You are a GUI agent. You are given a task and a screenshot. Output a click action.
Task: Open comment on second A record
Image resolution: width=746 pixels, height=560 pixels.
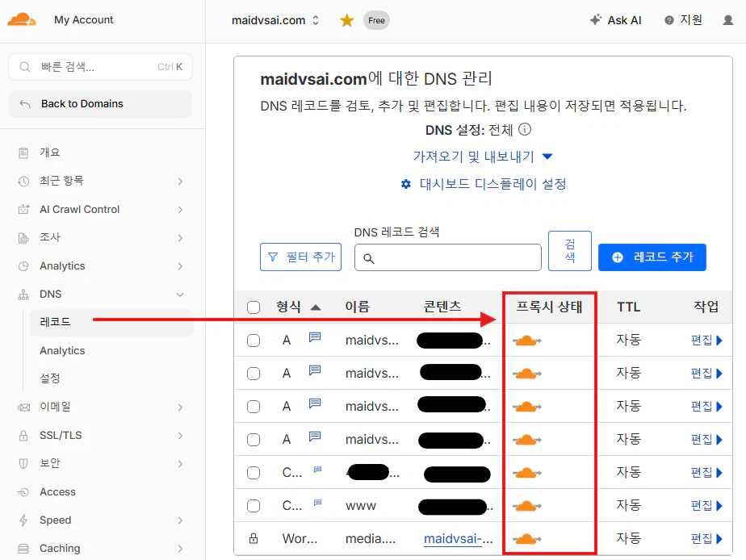(315, 370)
